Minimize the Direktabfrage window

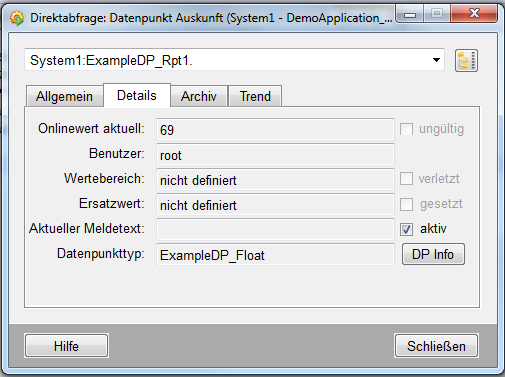[x=410, y=14]
